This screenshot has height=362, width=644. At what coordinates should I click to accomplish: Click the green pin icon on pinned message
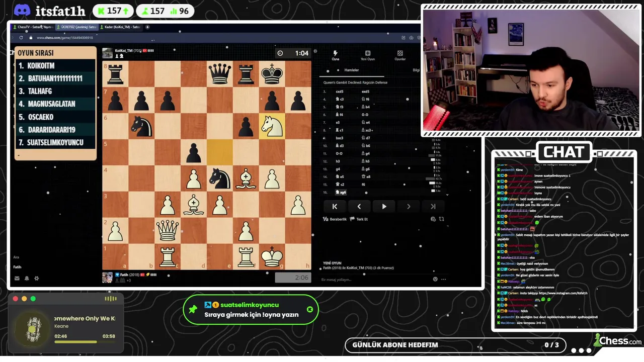193,309
